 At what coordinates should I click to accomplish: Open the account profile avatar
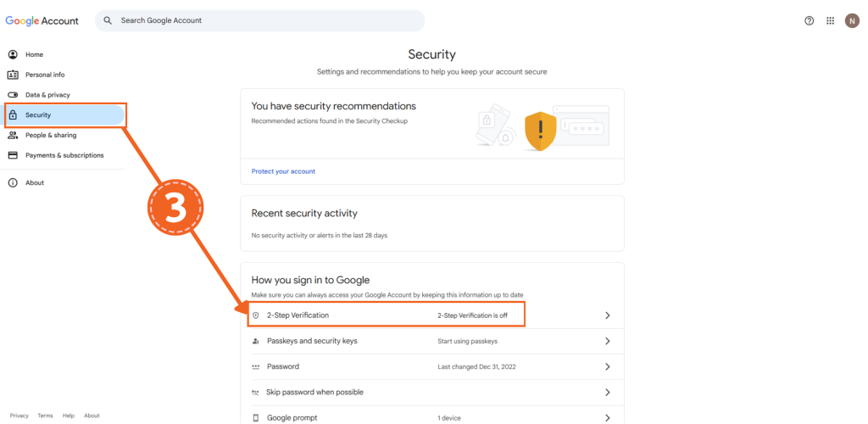(x=852, y=20)
